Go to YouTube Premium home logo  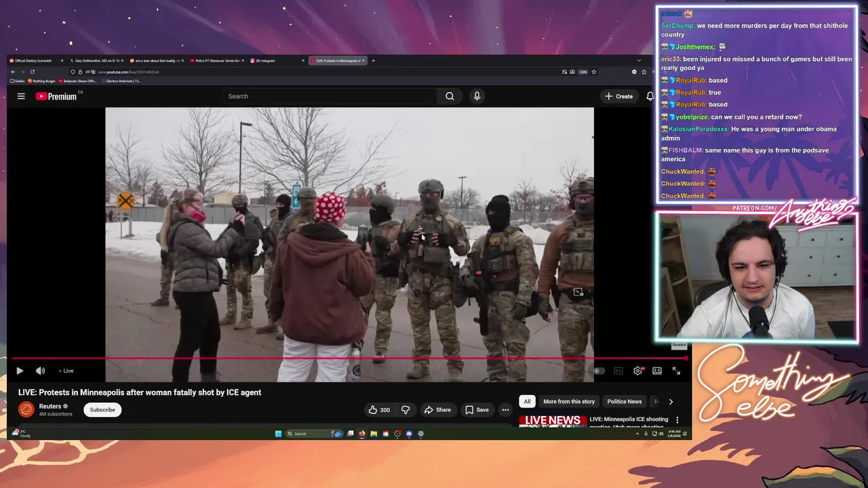[57, 96]
